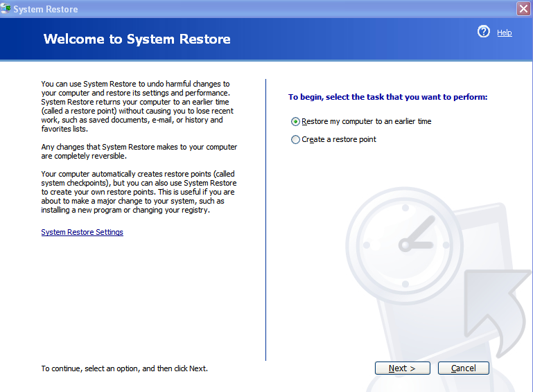Click the 'To begin, select the task' text

tap(388, 97)
